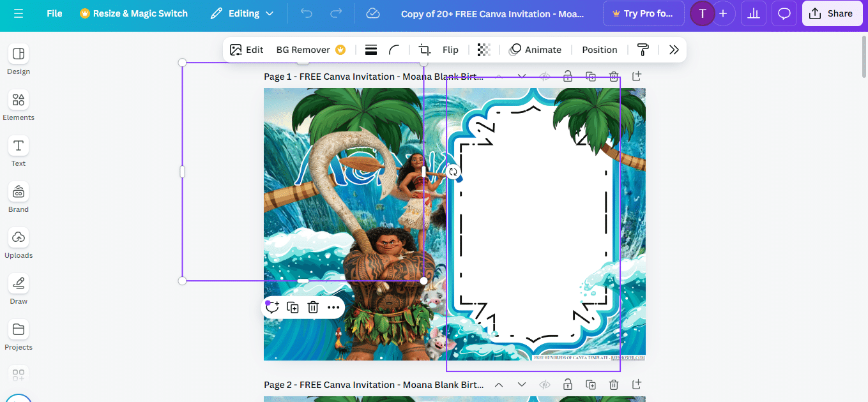
Task: Open corner rounding option in toolbar
Action: [394, 50]
